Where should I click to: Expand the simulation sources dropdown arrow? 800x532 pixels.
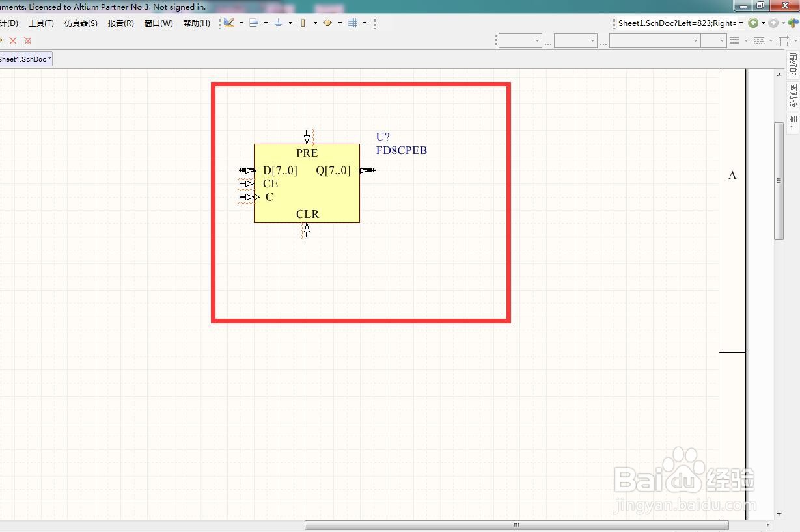(x=340, y=23)
